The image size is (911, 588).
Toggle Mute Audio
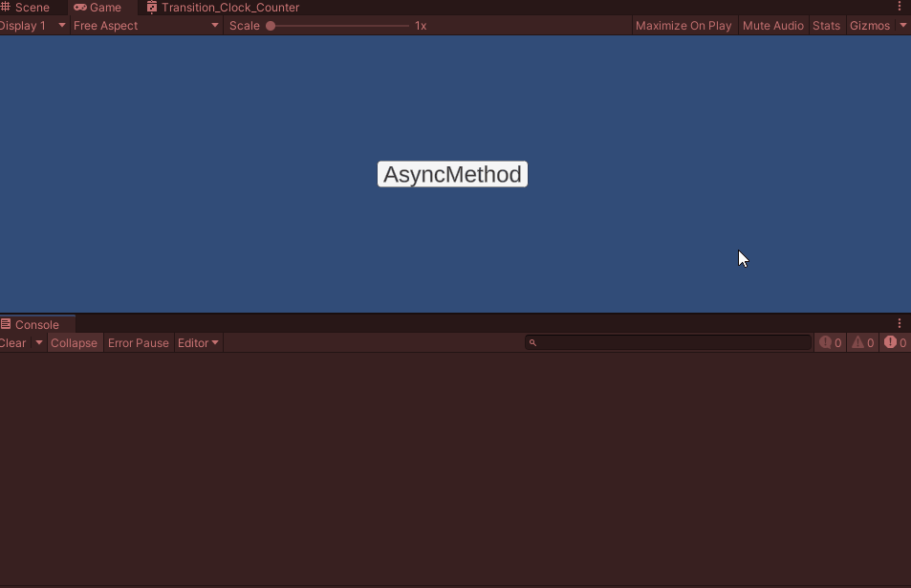(x=772, y=26)
